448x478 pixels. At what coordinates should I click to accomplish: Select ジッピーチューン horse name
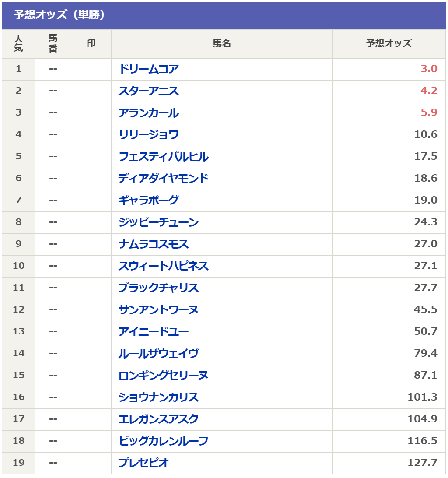(158, 222)
